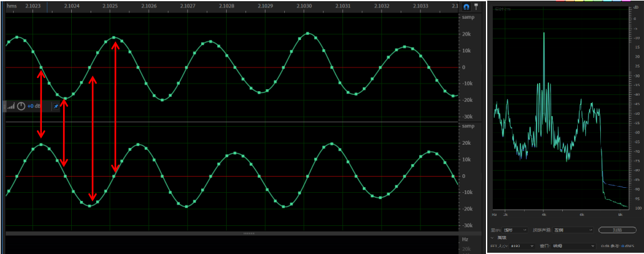Click the signal bars icon on HUD
The height and width of the screenshot is (254, 644).
[x=11, y=106]
